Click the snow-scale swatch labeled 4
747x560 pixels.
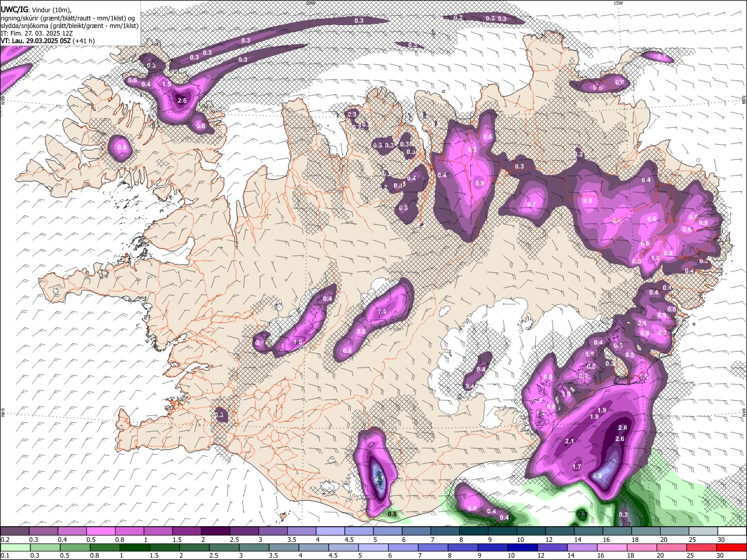point(330,531)
